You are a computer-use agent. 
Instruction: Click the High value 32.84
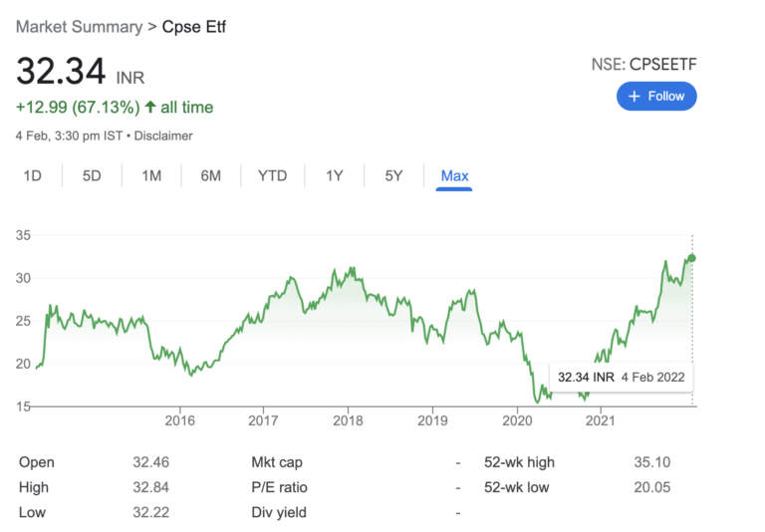point(150,487)
